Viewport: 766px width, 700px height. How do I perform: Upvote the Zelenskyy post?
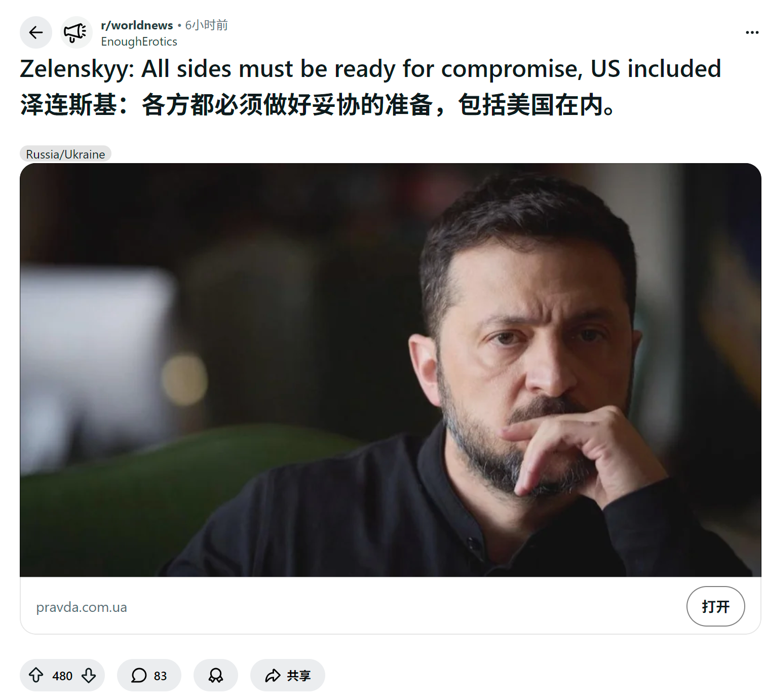click(36, 675)
